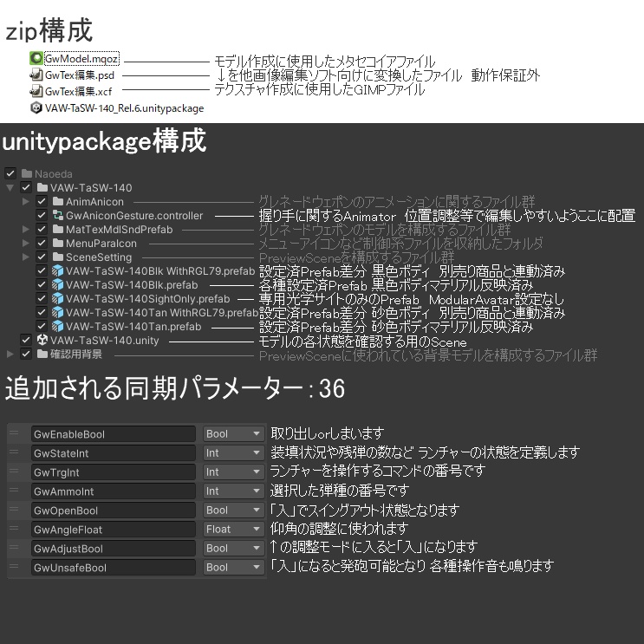
Task: Click the AnimAnicon folder icon
Action: pyautogui.click(x=58, y=202)
